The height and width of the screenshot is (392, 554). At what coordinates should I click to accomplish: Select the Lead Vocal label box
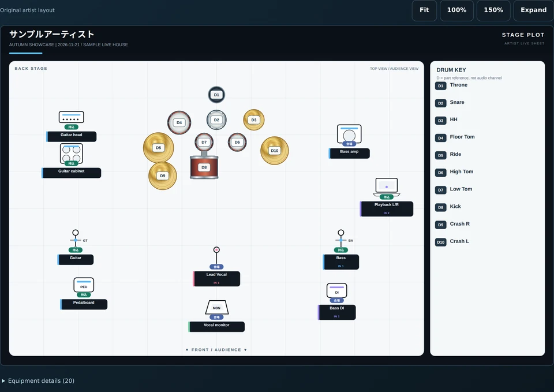click(216, 278)
